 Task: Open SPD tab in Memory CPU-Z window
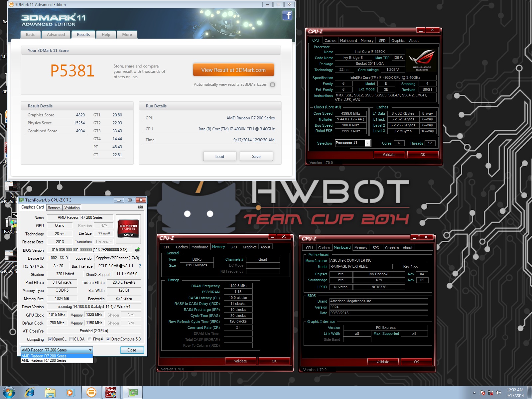tap(234, 247)
